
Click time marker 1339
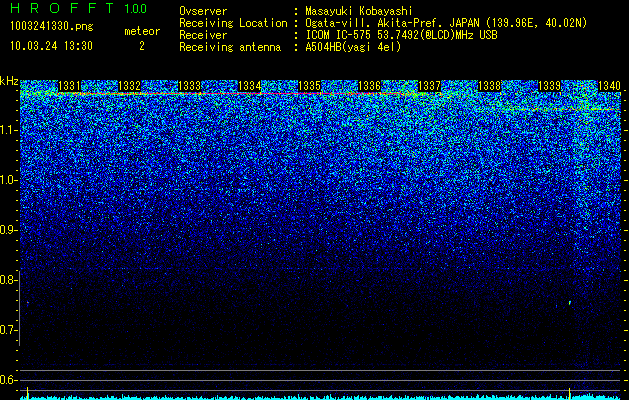point(549,86)
